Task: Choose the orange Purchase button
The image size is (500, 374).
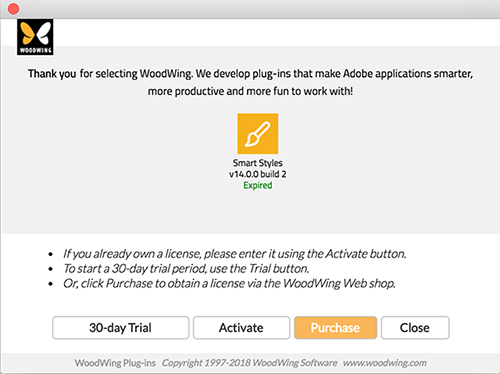Action: 335,328
